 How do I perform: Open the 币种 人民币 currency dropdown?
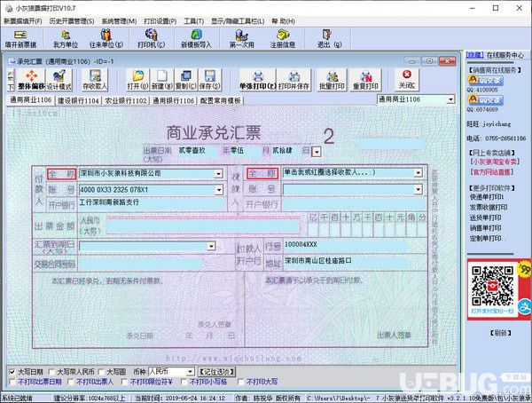pyautogui.click(x=191, y=372)
